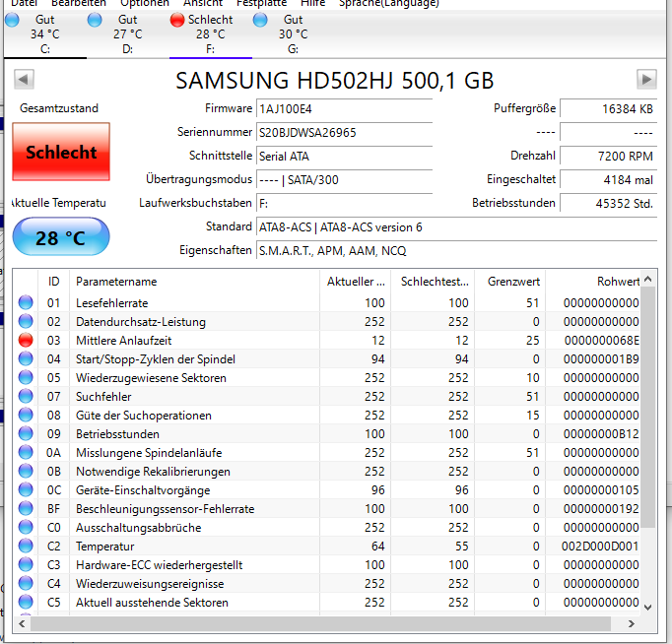Viewport: 672px width, 644px height.
Task: Select the Lesefehlerrate parameter name
Action: (x=112, y=303)
